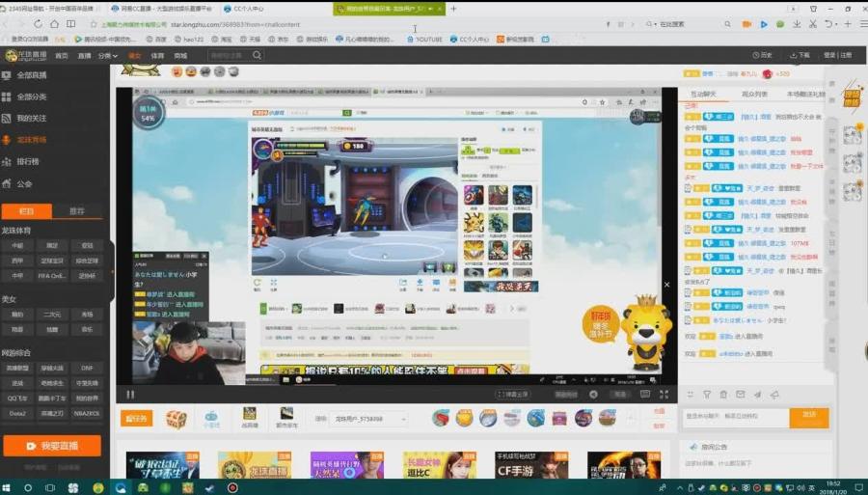Click the orange 我要直播 button
The image size is (868, 495).
(x=52, y=446)
